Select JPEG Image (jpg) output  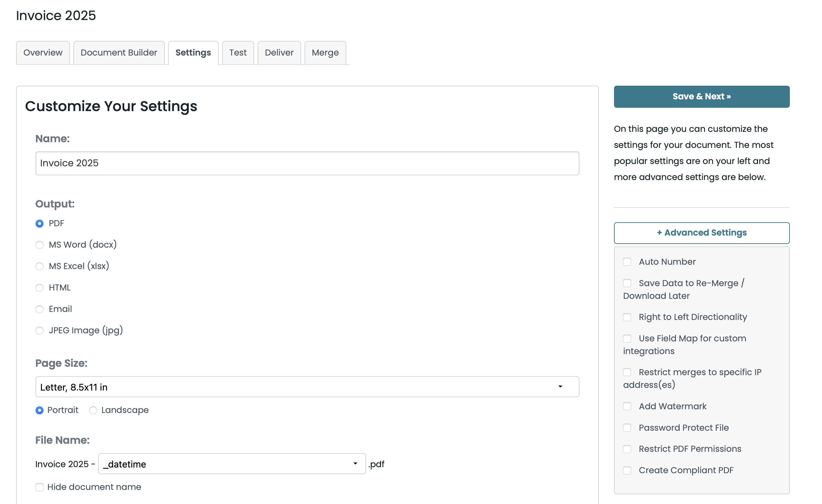(40, 331)
